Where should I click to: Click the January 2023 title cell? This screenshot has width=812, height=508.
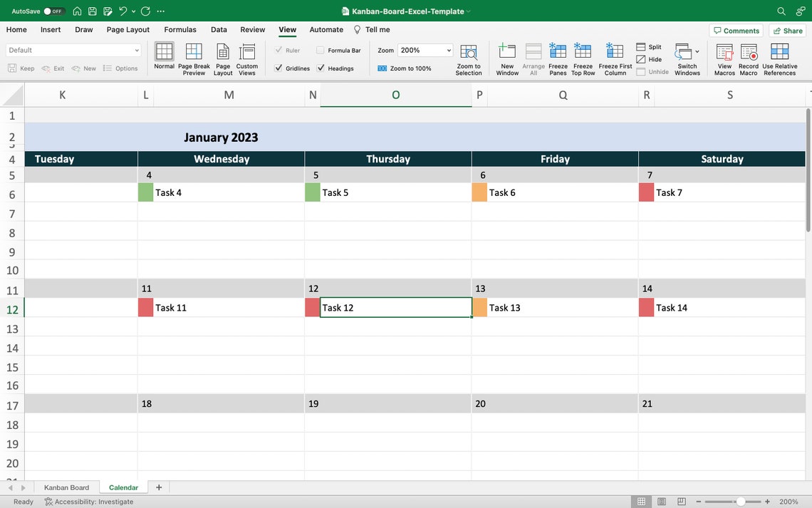tap(221, 138)
